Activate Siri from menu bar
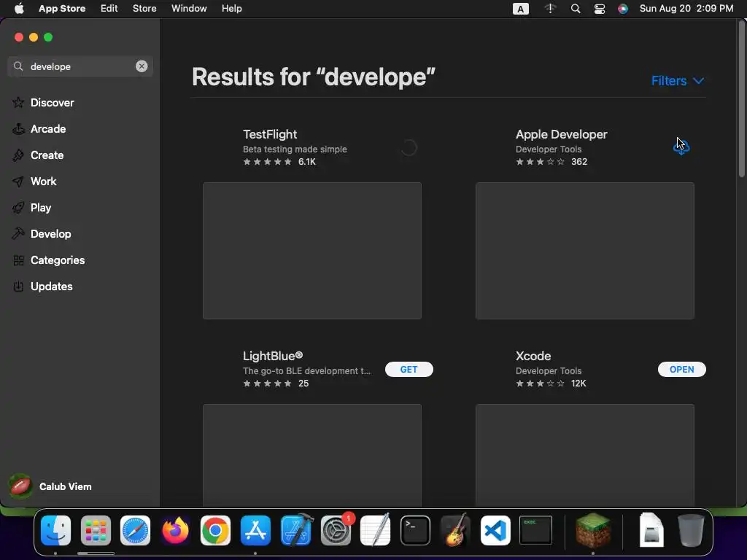The image size is (747, 560). click(x=623, y=9)
